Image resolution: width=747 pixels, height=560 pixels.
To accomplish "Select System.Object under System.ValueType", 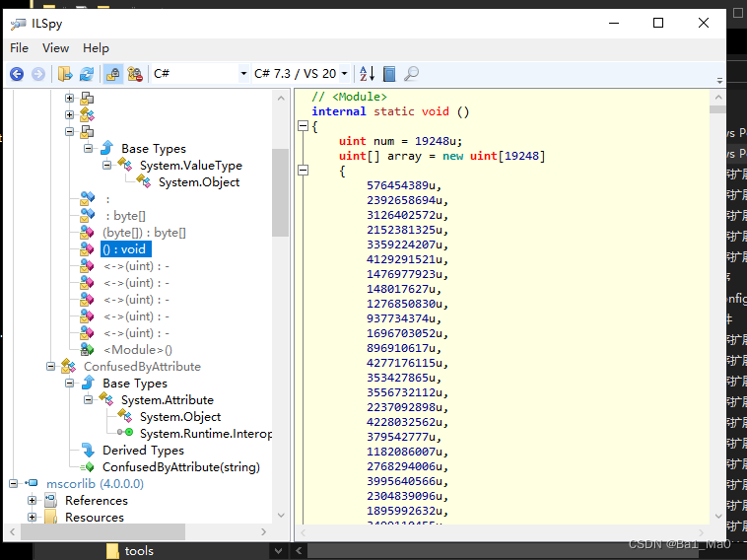I will coord(199,182).
